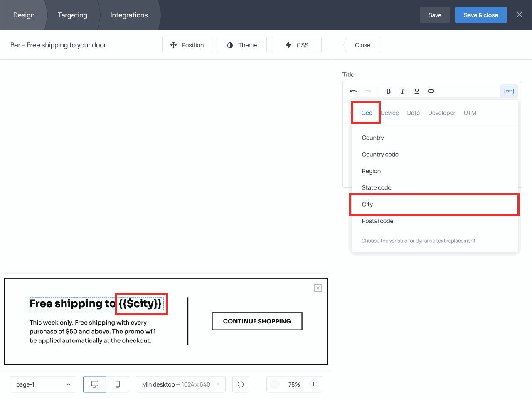Click the {var} variable insert button
The image size is (532, 399).
coord(509,91)
